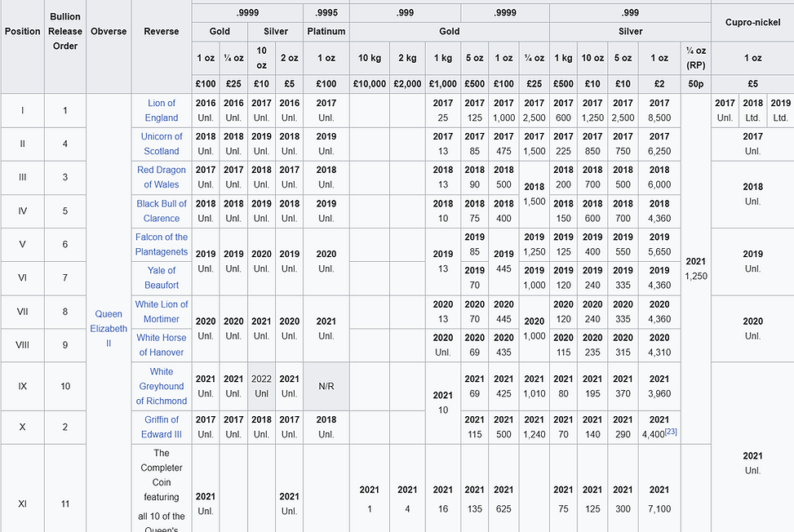Viewport: 794px width, 532px height.
Task: Select position IX row cell
Action: pos(22,386)
